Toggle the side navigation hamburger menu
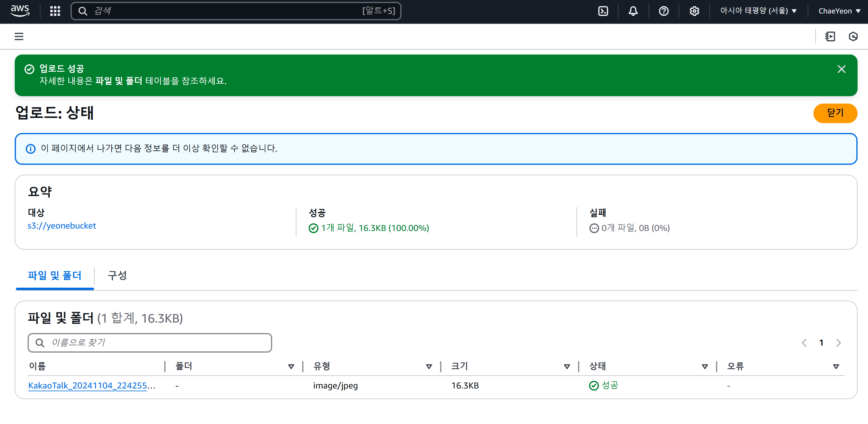 coord(19,36)
